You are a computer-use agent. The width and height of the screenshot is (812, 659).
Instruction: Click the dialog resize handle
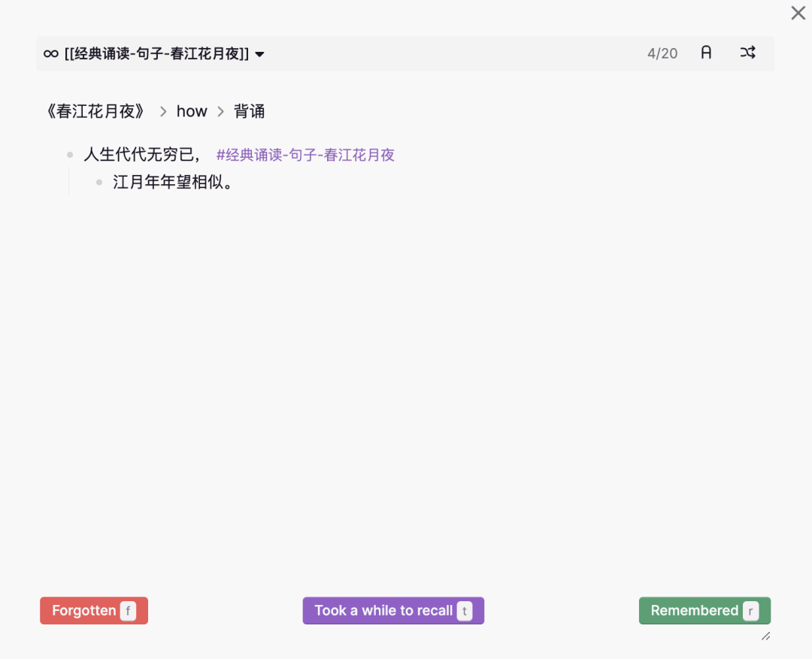[765, 636]
